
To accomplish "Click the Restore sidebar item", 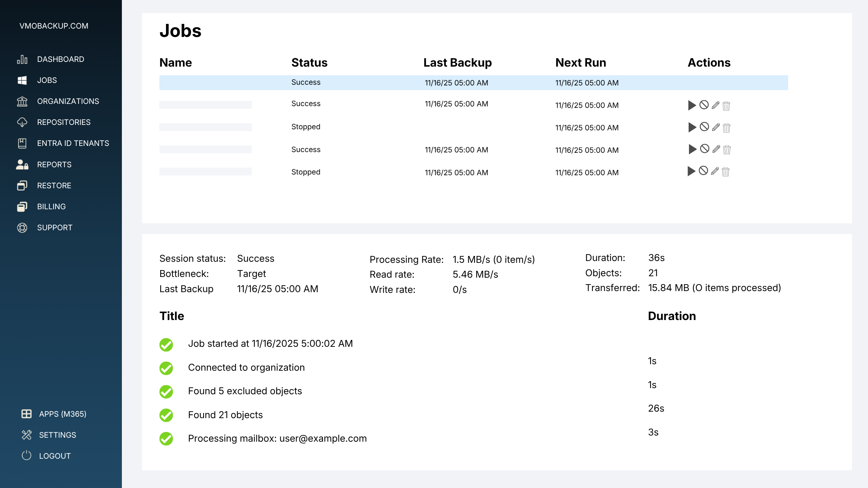I will click(54, 186).
